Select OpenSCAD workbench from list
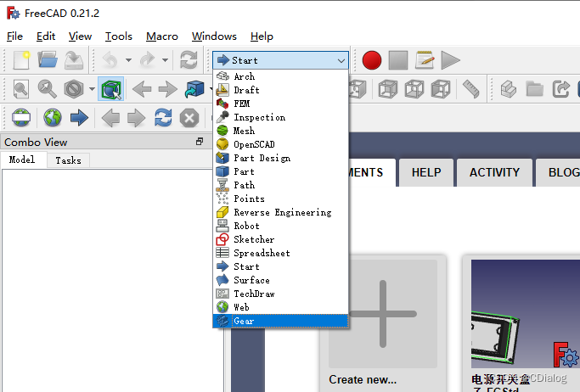The height and width of the screenshot is (392, 580). point(280,144)
